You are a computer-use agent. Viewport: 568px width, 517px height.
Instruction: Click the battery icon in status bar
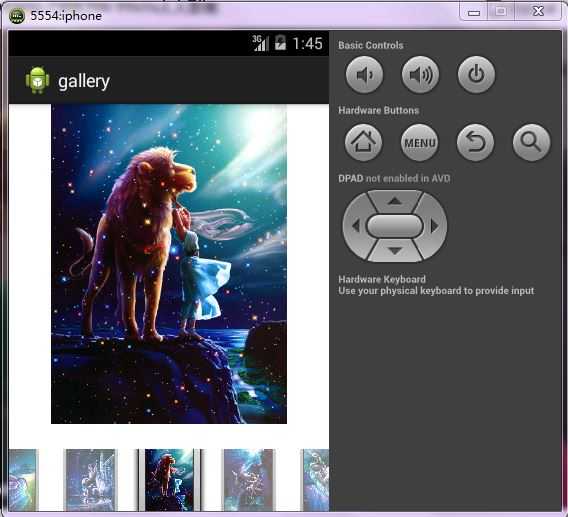(x=280, y=43)
